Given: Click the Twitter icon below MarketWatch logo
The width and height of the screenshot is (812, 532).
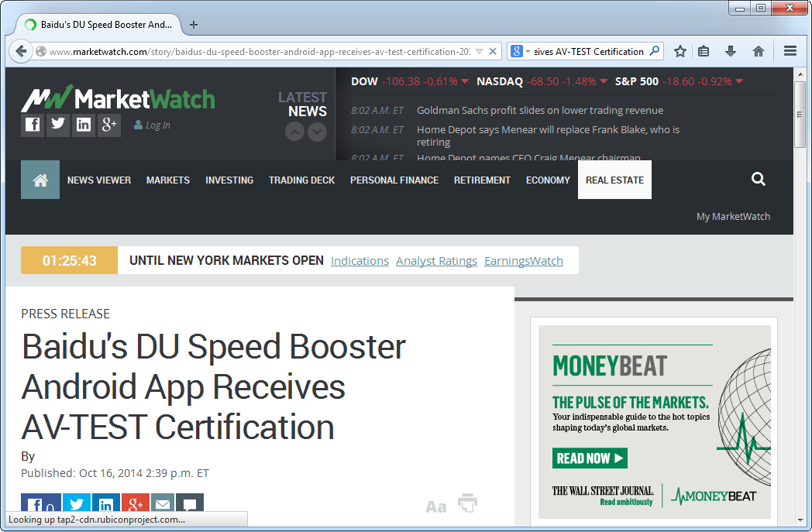Looking at the screenshot, I should pos(58,125).
